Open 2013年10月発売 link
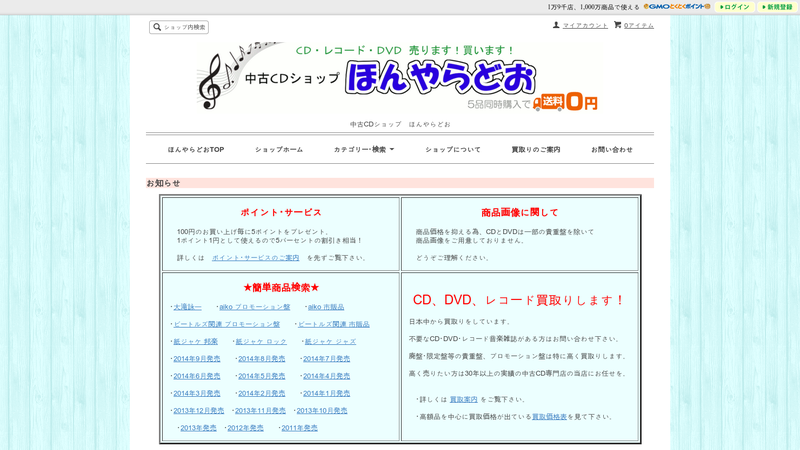The image size is (800, 450). tap(322, 411)
